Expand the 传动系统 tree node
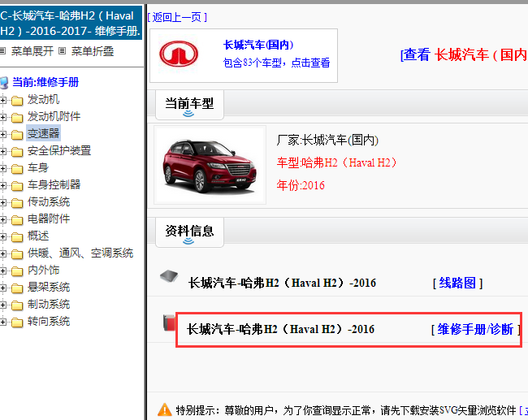 coord(2,202)
